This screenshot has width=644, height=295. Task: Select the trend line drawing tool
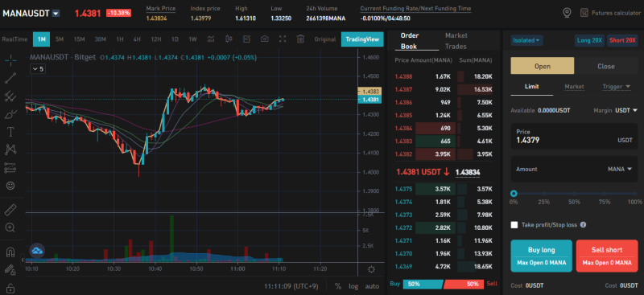pos(10,78)
